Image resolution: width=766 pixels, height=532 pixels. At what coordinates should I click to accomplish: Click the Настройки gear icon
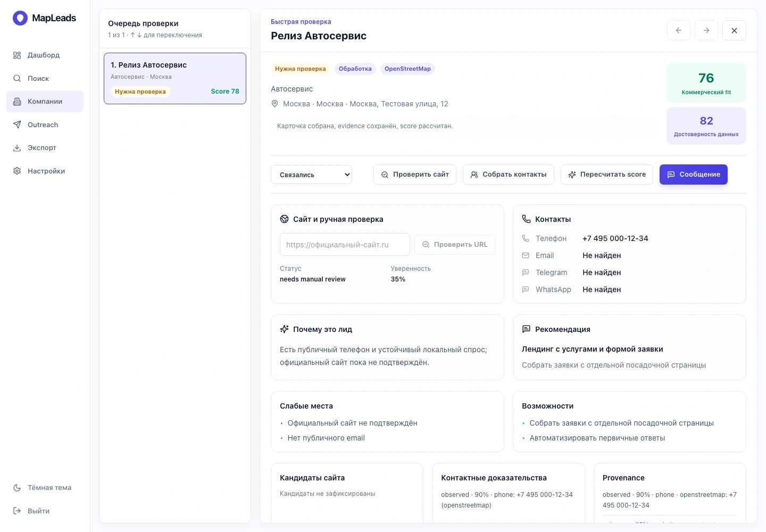[x=17, y=171]
